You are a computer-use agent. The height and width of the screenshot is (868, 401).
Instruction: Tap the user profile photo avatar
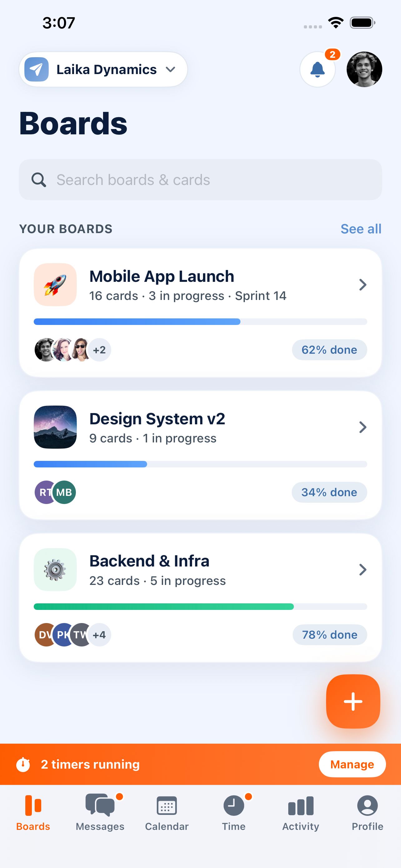(364, 69)
